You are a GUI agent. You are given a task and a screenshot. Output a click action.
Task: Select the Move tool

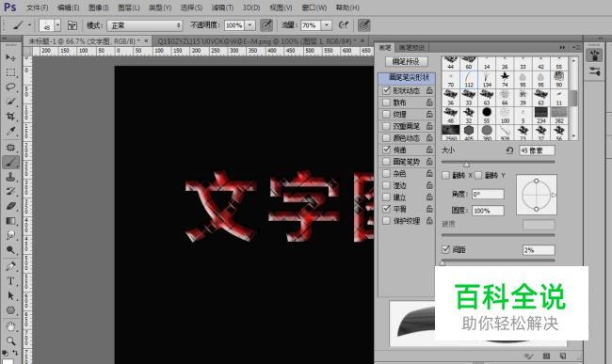pyautogui.click(x=10, y=58)
